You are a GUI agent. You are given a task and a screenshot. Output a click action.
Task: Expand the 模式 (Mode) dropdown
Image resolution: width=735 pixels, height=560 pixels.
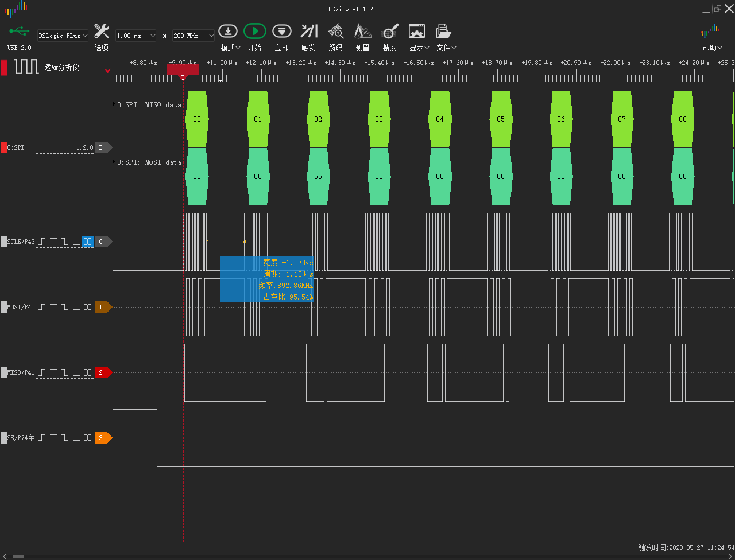point(230,48)
